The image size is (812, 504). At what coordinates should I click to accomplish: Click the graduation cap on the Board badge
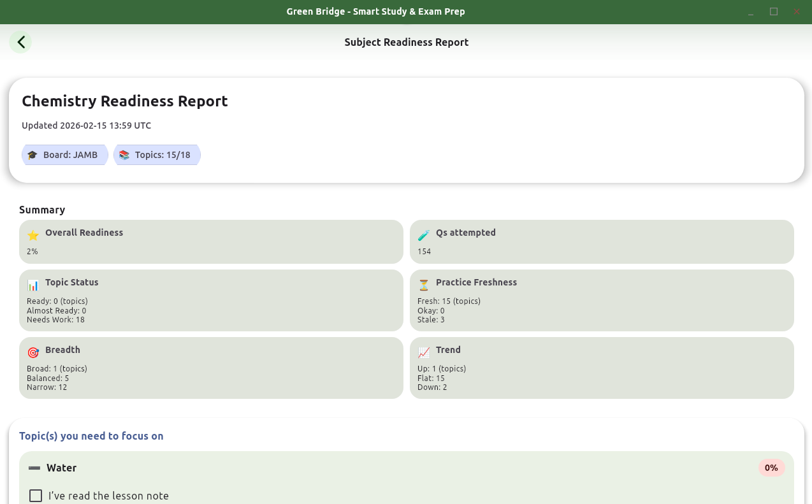pos(33,154)
